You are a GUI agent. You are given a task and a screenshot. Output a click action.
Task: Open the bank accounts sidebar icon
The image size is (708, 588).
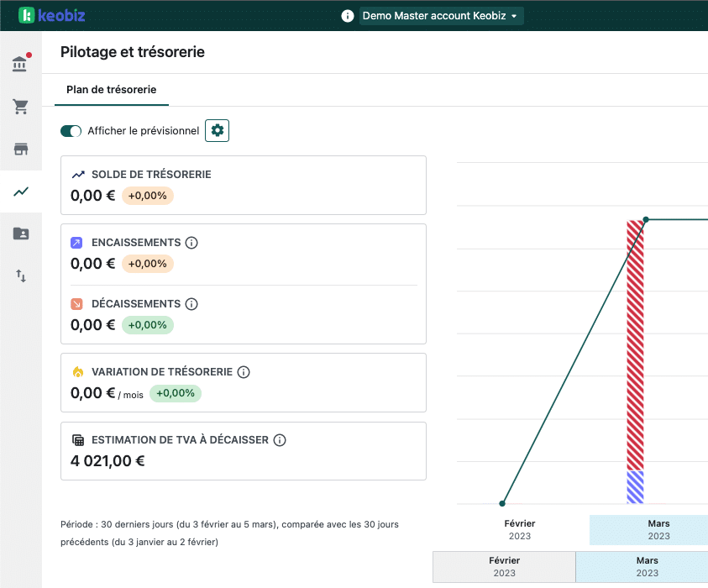click(x=20, y=65)
